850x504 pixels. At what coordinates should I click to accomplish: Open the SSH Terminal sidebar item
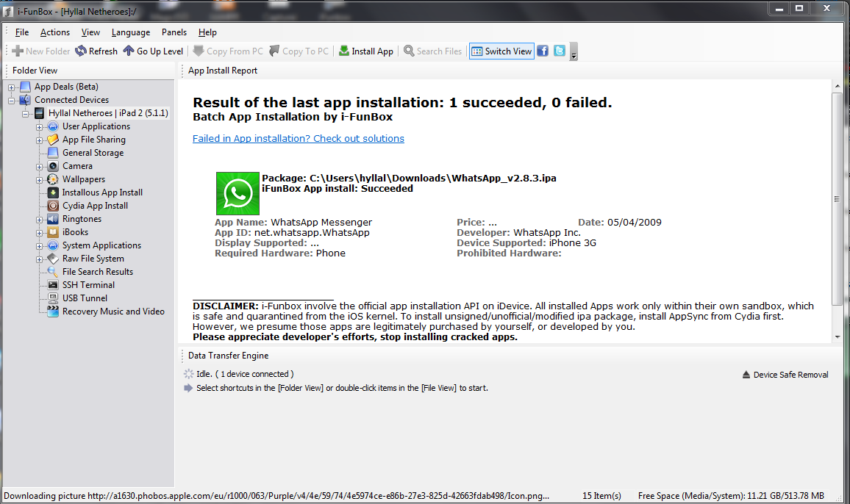pyautogui.click(x=87, y=284)
